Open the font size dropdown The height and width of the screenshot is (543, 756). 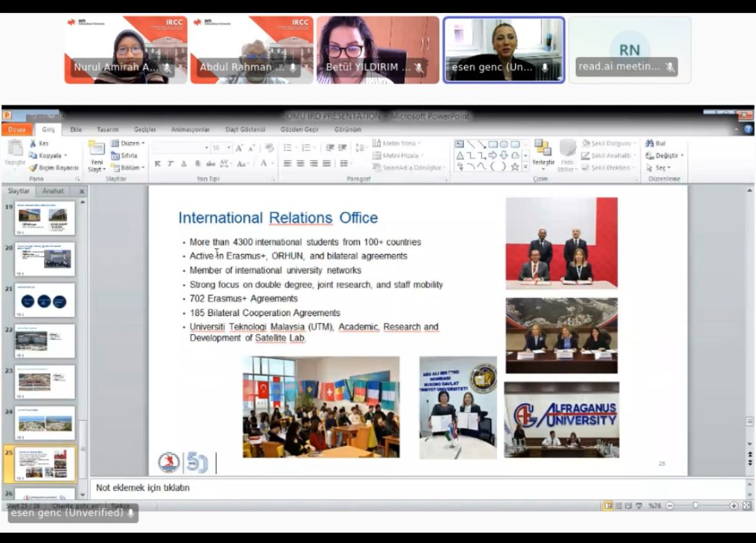(x=229, y=148)
